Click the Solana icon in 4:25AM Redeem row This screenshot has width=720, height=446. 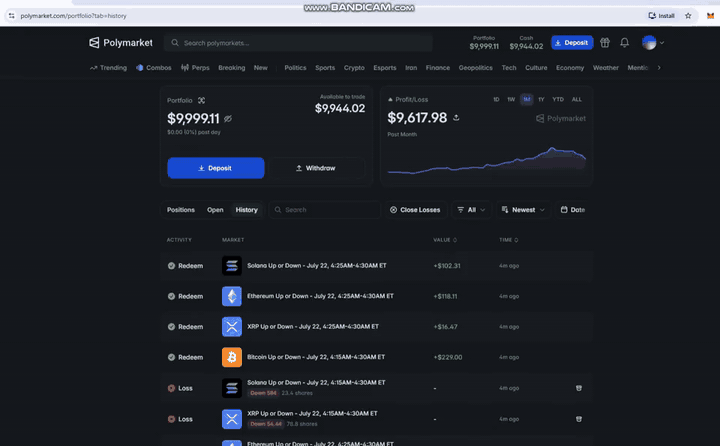232,265
